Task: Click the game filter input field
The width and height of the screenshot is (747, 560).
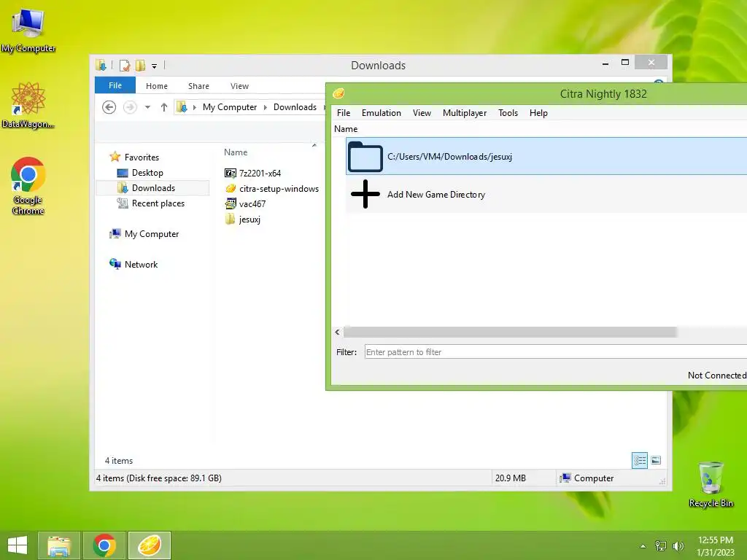Action: coord(555,352)
